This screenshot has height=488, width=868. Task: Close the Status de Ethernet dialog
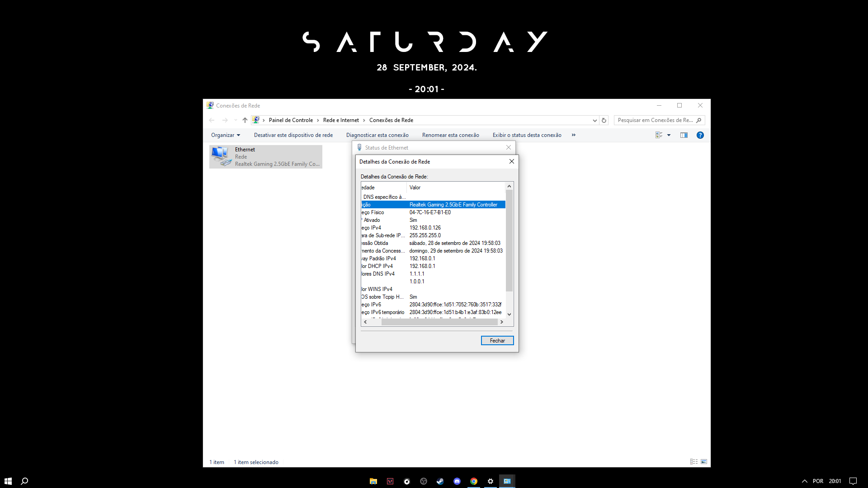[509, 147]
